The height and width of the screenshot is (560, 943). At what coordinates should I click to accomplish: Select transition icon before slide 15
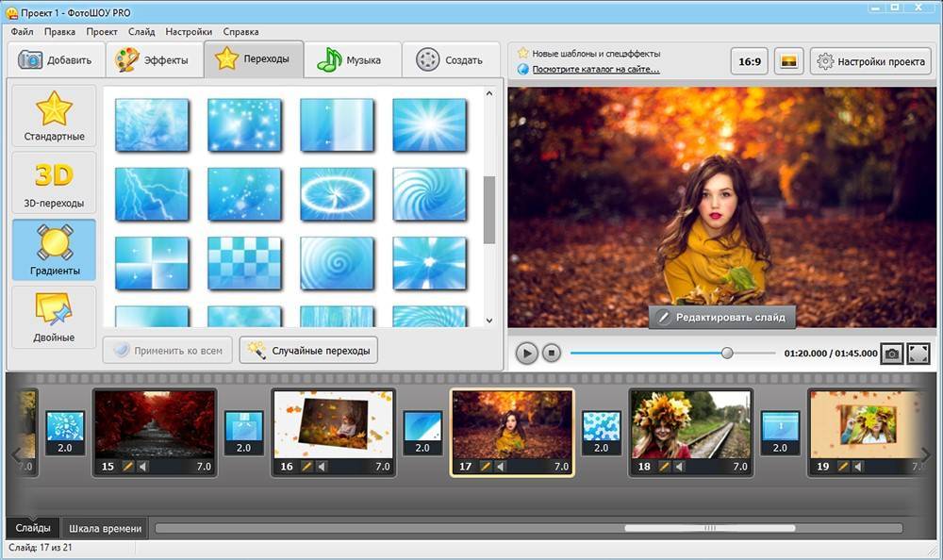click(x=65, y=433)
